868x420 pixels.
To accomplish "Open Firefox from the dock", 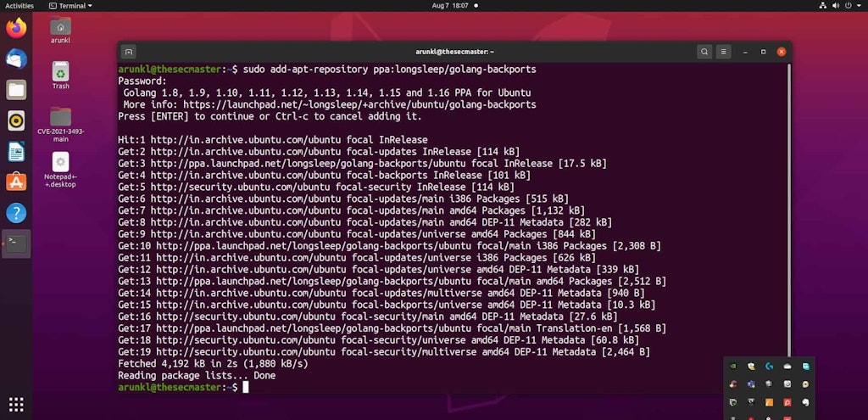I will coord(16,28).
